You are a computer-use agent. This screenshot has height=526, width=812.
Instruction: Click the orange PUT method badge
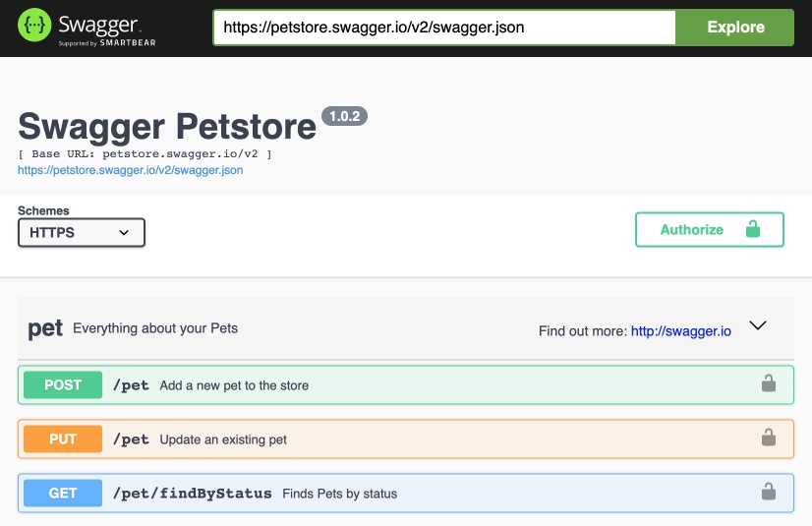click(63, 439)
